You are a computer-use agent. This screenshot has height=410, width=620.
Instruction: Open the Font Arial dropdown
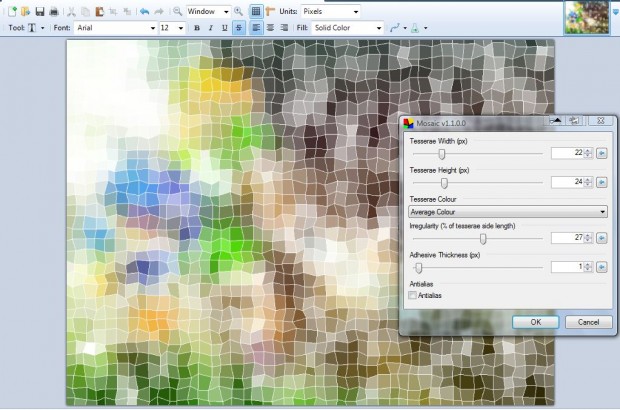tap(115, 28)
